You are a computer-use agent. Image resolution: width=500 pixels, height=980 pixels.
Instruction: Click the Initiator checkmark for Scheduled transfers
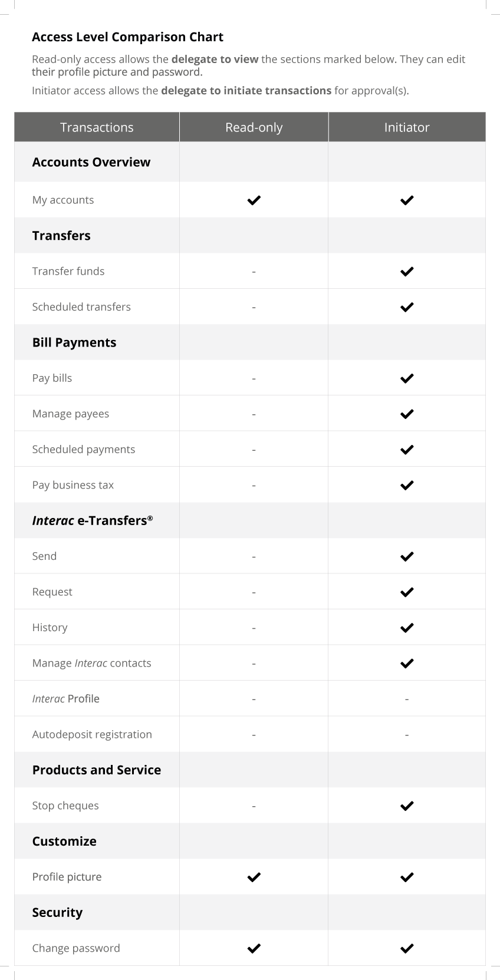click(x=407, y=307)
